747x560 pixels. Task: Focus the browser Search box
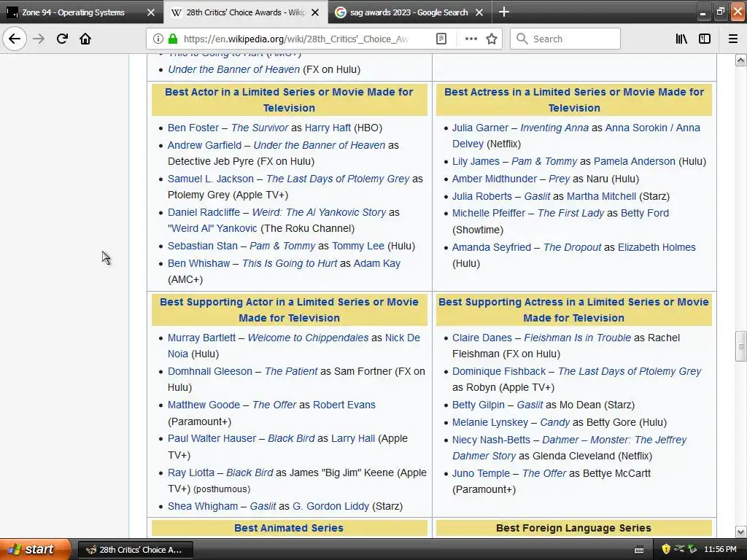565,39
